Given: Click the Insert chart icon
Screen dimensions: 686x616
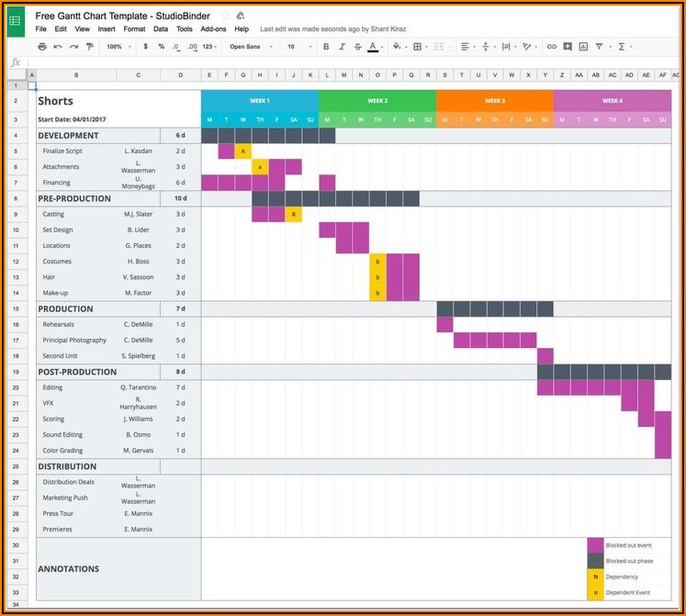Looking at the screenshot, I should [x=583, y=47].
